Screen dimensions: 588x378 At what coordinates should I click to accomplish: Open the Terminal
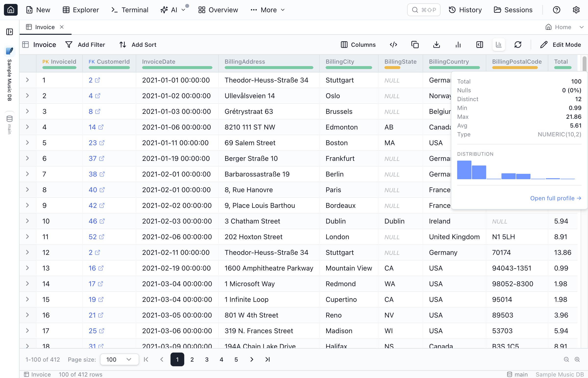pos(130,10)
